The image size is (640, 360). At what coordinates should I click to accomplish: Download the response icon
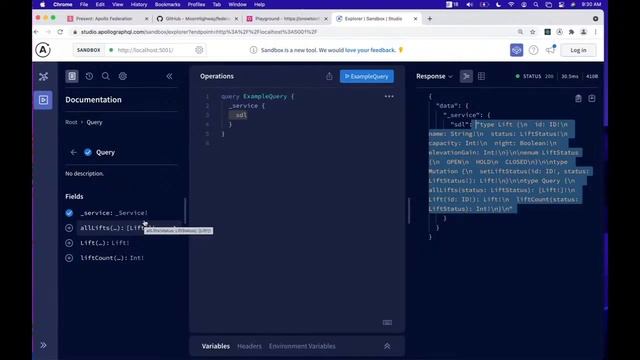pos(592,98)
